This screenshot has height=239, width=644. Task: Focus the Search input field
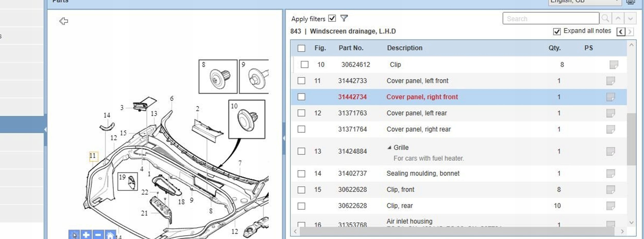(551, 18)
